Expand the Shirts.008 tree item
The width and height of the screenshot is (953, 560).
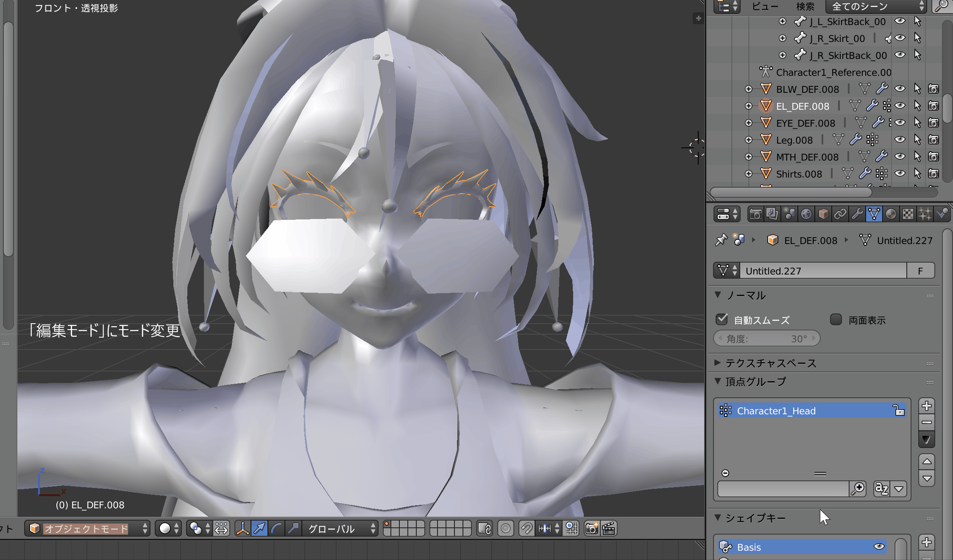(x=749, y=174)
